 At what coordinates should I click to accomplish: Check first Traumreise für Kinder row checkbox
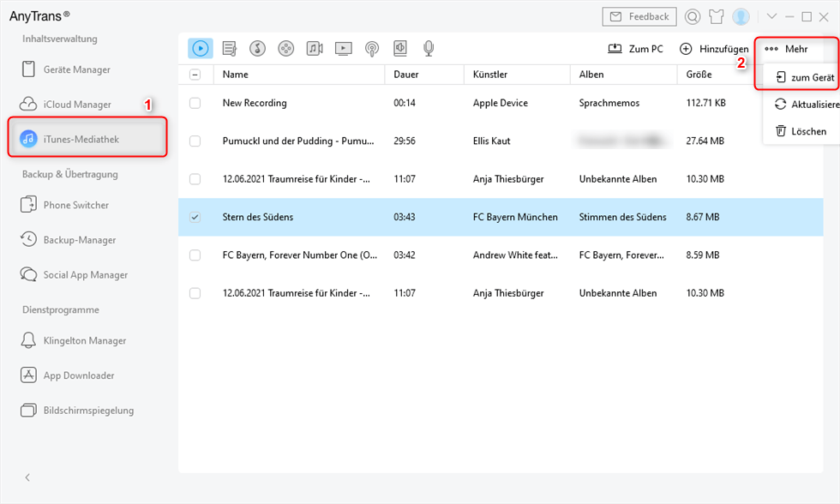tap(195, 179)
